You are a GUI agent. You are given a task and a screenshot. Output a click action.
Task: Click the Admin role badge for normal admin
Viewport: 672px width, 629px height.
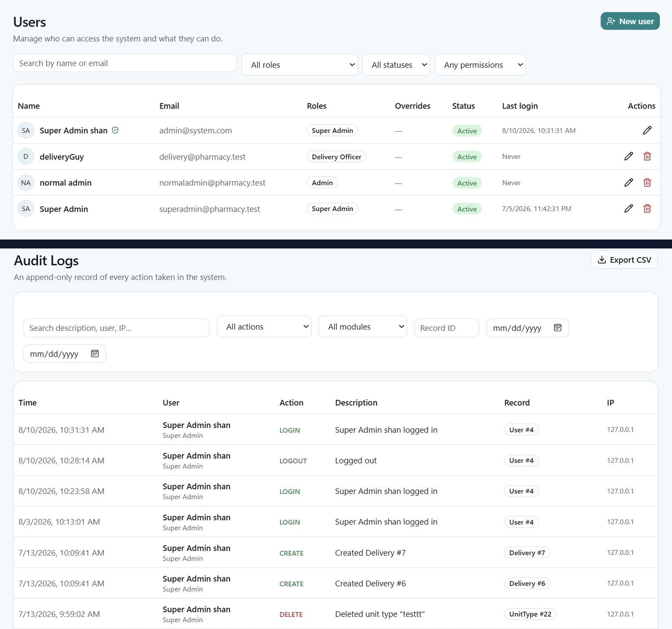(322, 183)
